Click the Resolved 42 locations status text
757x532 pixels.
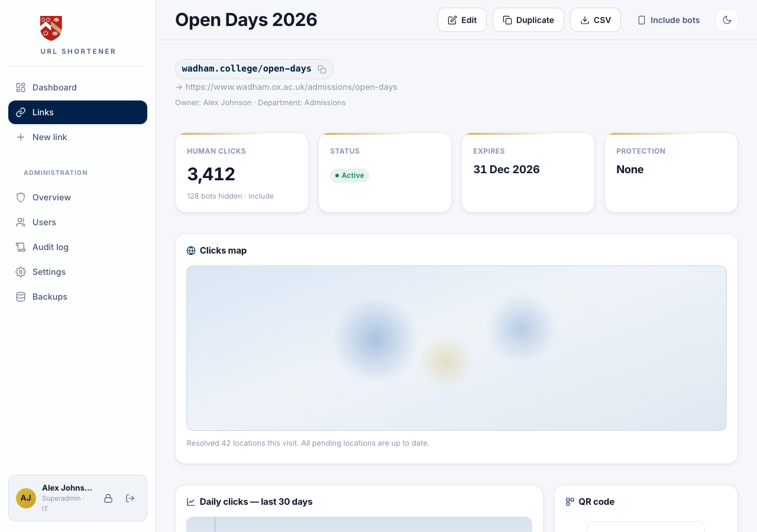(x=308, y=443)
